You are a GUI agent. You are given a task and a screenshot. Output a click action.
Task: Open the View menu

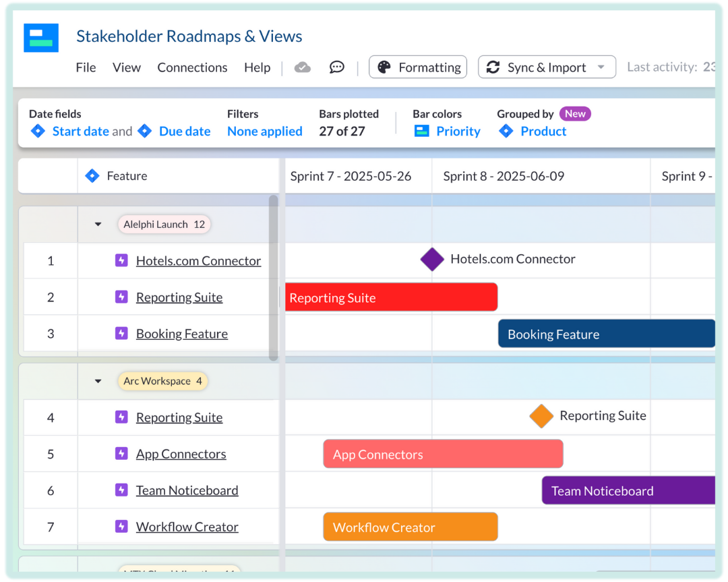pyautogui.click(x=126, y=67)
